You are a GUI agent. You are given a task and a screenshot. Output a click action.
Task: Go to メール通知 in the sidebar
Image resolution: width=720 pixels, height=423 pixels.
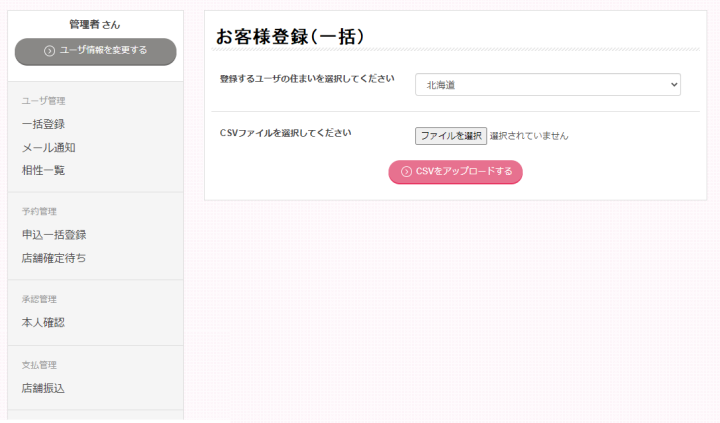click(x=48, y=147)
